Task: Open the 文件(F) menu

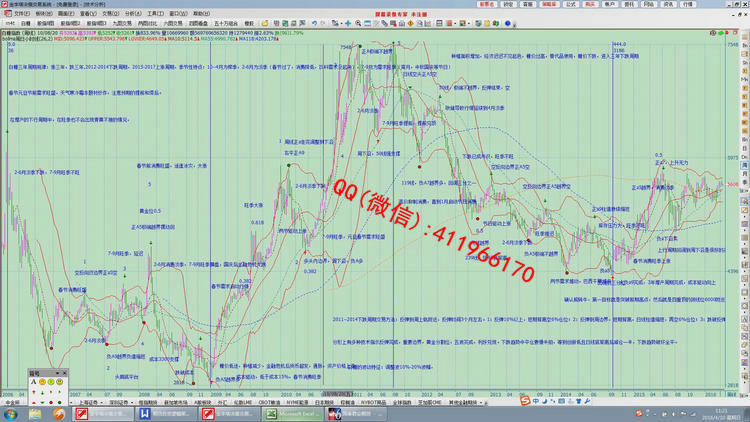Action: coord(20,13)
